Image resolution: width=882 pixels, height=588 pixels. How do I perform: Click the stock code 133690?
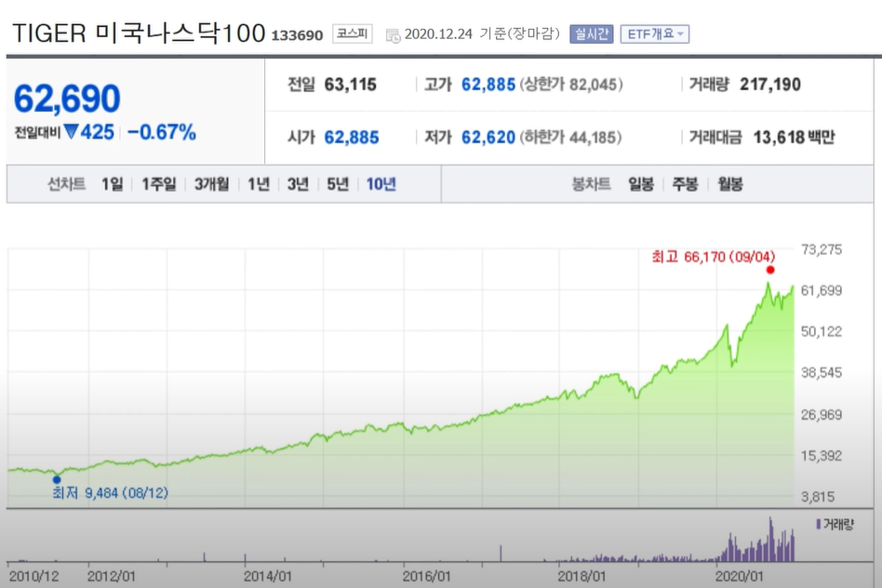coord(297,35)
